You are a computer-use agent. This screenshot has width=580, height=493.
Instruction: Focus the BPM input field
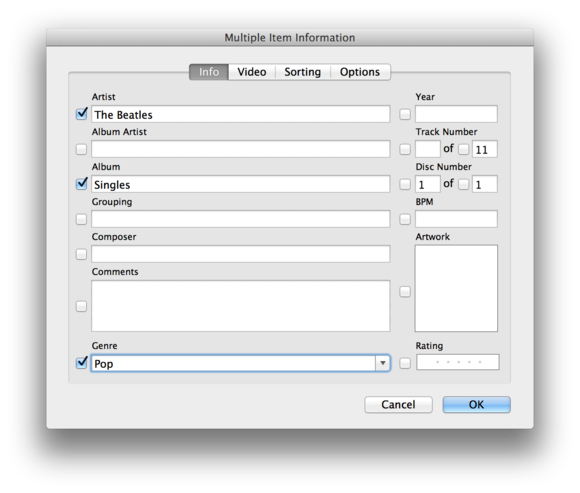pos(456,219)
